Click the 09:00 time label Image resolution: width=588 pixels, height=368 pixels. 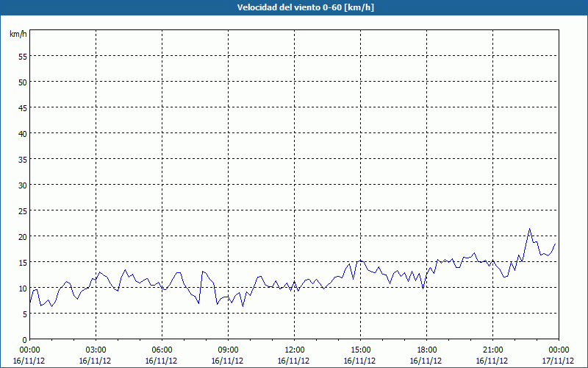point(228,350)
